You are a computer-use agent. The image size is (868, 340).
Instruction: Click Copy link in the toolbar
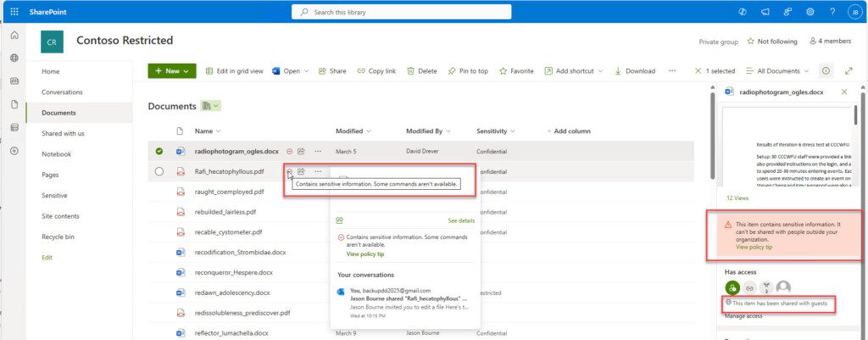click(376, 71)
